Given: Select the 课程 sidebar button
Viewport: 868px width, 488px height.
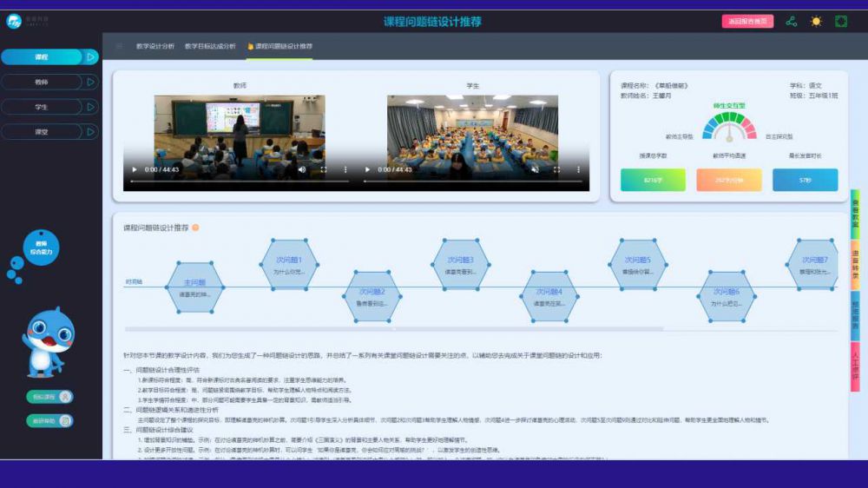Looking at the screenshot, I should (42, 57).
